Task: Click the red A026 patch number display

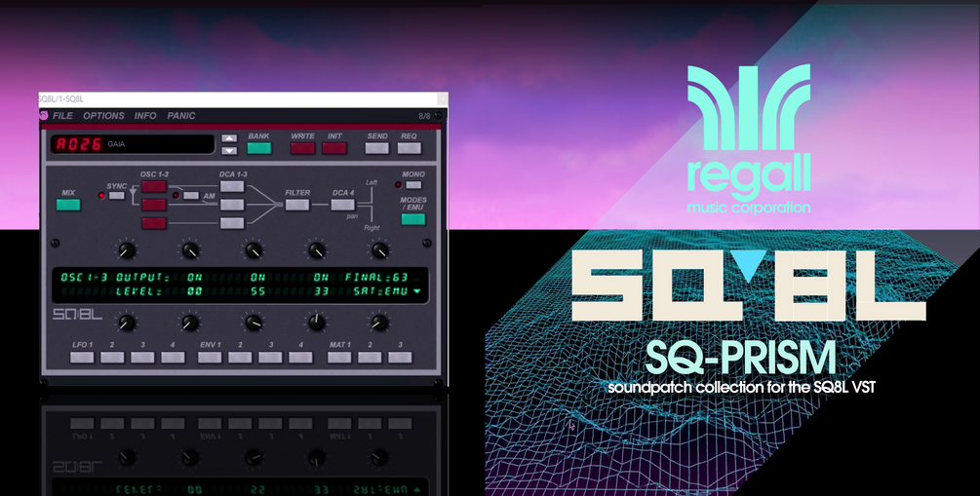Action: click(x=79, y=144)
